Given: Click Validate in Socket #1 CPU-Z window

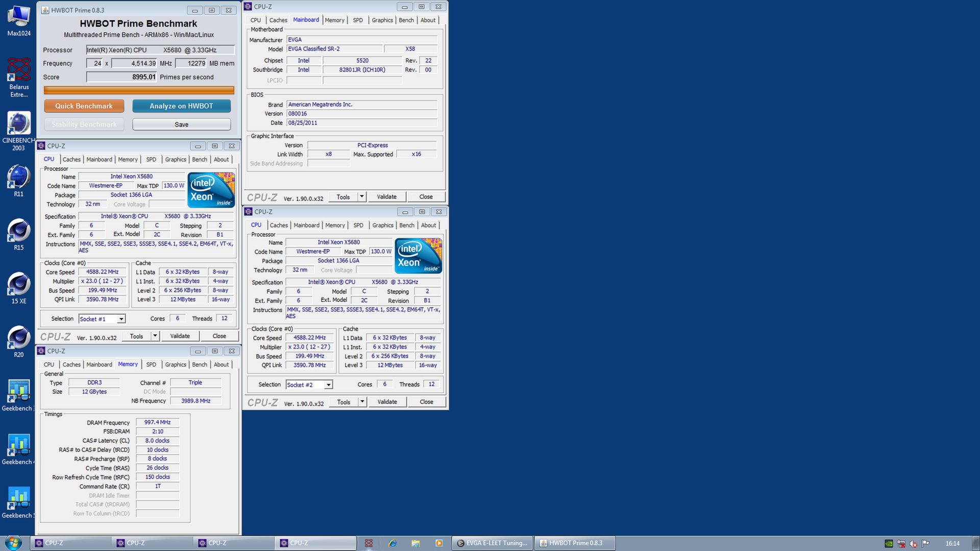Looking at the screenshot, I should point(180,336).
